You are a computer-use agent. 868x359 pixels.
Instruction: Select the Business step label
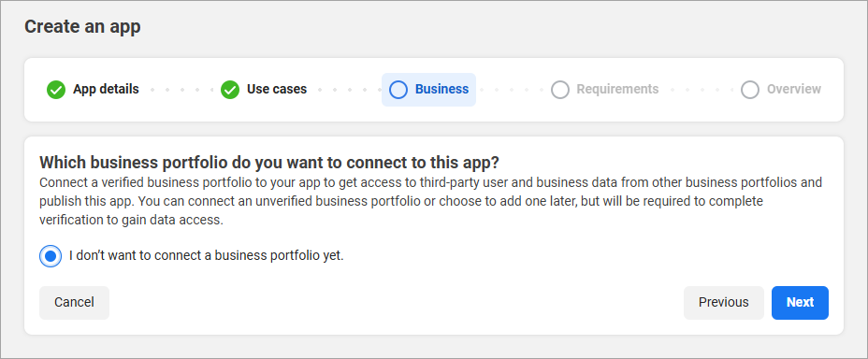tap(441, 89)
